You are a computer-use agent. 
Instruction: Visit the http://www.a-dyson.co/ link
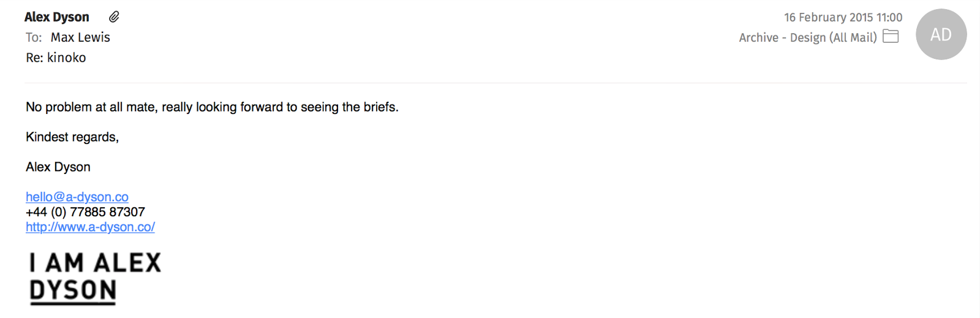pyautogui.click(x=90, y=227)
